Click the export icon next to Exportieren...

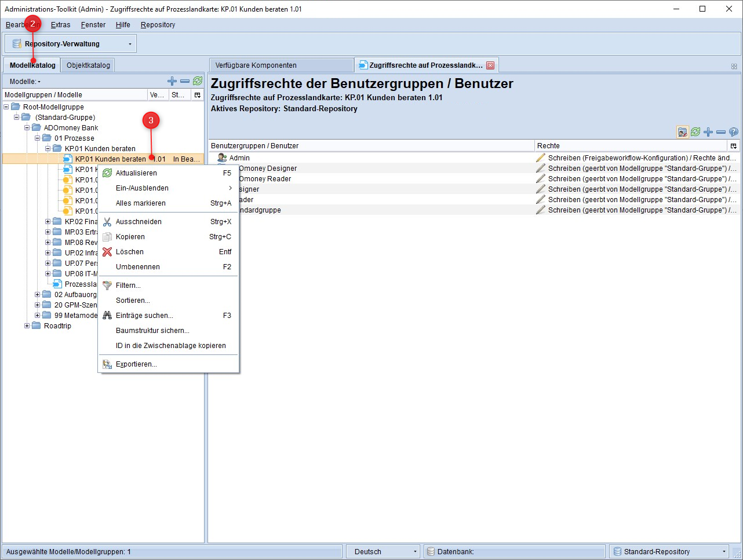click(x=107, y=364)
